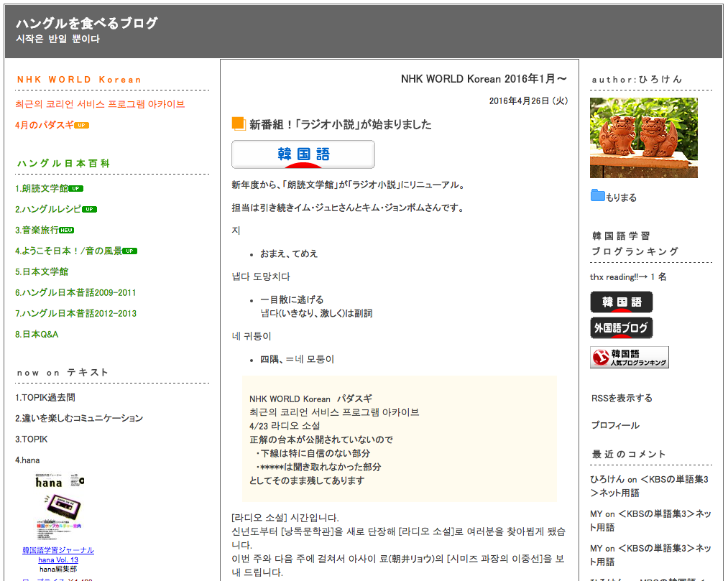Screen dimensions: 728x581
Task: Open the blog title ハングルを食べるブログ
Action: coord(87,23)
